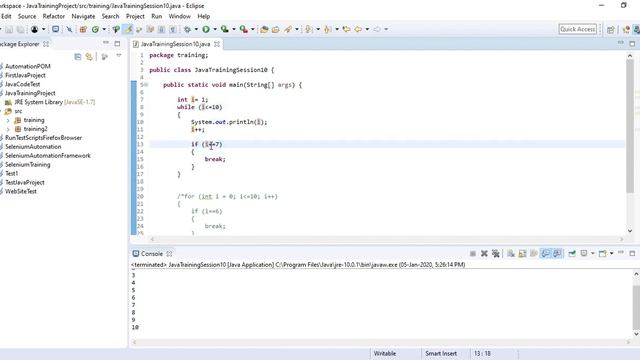Screen dimensions: 640x360
Task: Click the Last Edit Location arrow icon
Action: point(347,29)
